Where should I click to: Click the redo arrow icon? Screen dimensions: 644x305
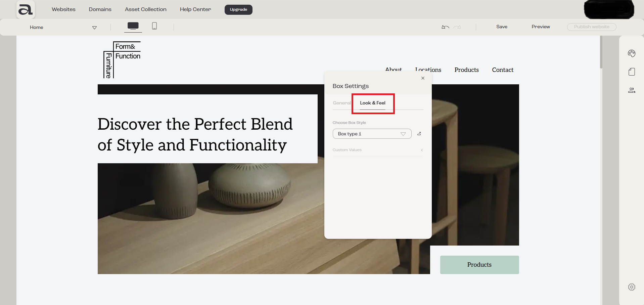(457, 27)
